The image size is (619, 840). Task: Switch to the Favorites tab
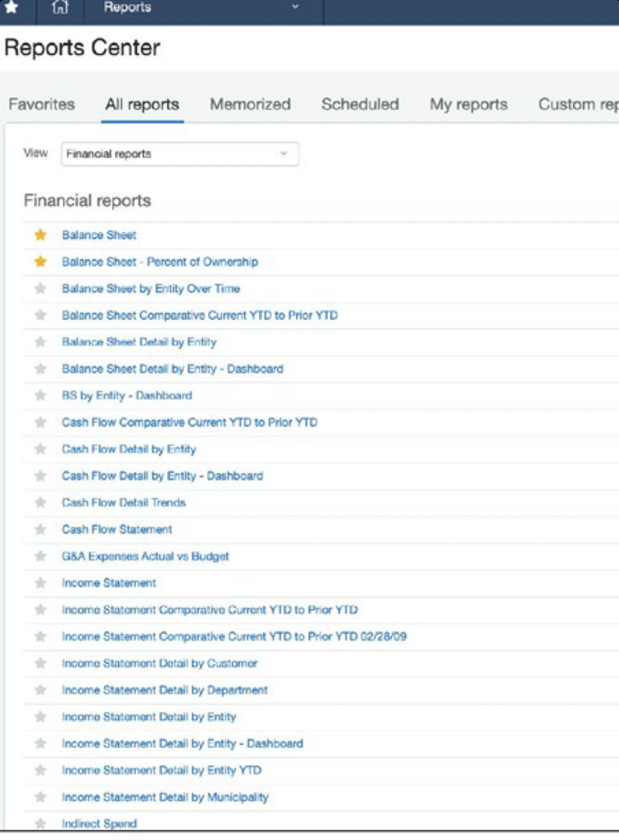(42, 104)
